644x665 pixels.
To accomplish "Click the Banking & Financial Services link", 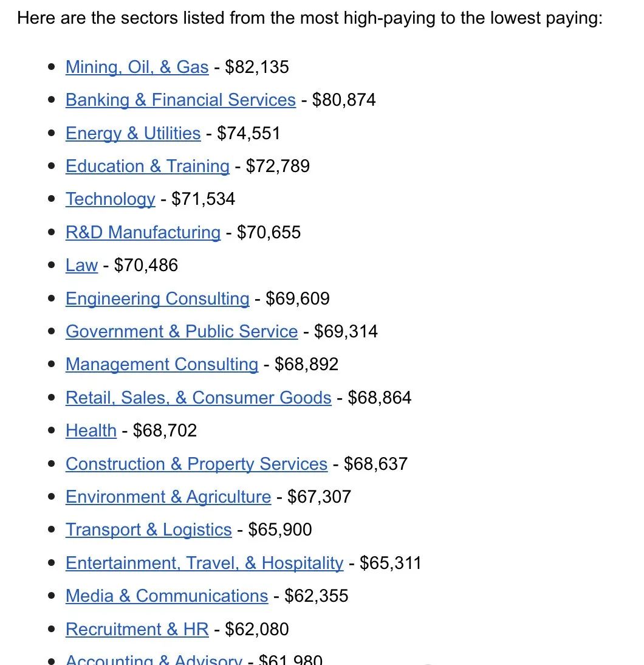I will point(180,100).
